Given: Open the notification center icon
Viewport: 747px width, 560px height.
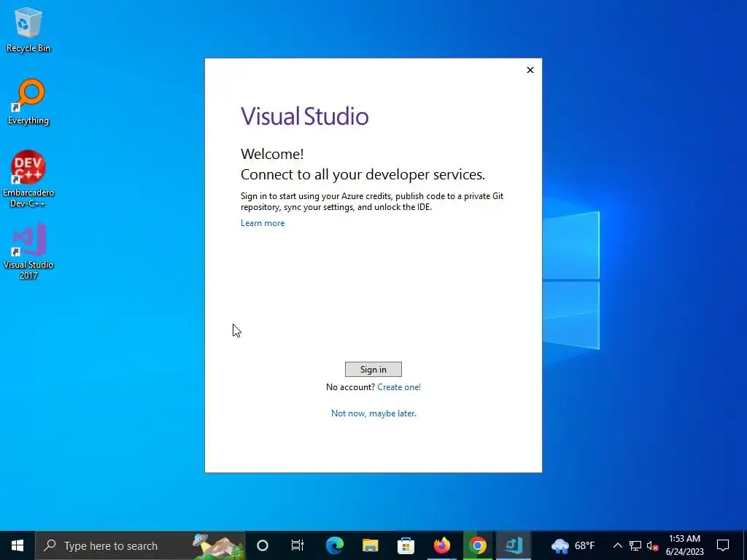Looking at the screenshot, I should (723, 545).
